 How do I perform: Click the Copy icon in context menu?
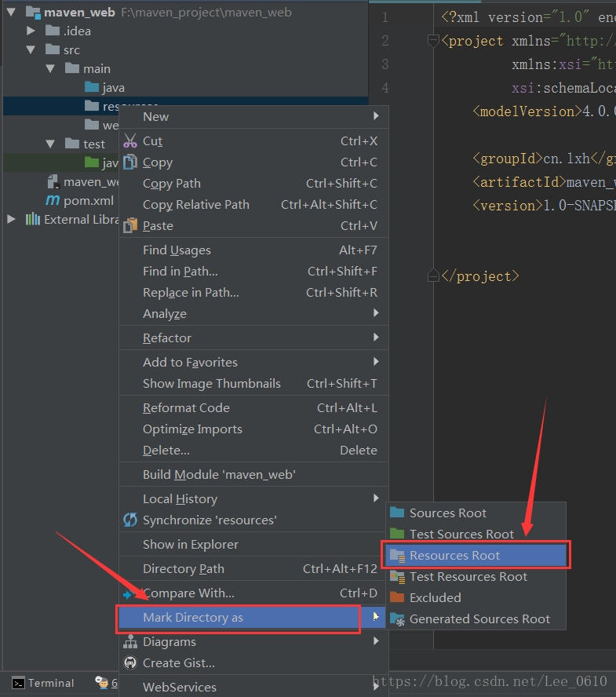(130, 162)
